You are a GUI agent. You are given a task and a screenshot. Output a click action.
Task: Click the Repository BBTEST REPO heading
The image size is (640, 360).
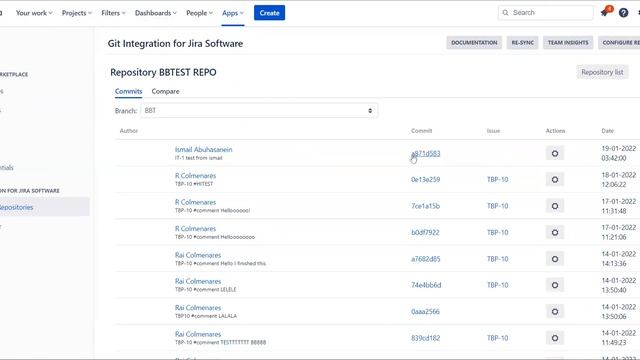tap(163, 72)
